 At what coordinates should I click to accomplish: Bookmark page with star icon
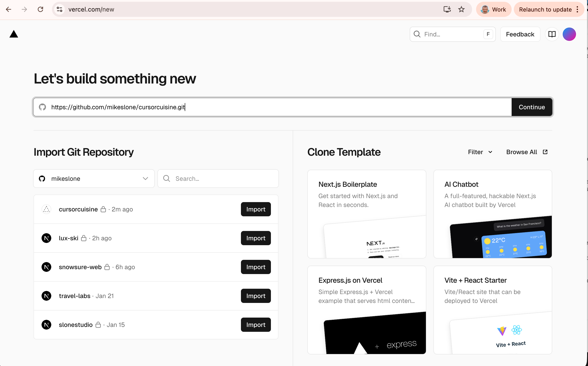[461, 10]
